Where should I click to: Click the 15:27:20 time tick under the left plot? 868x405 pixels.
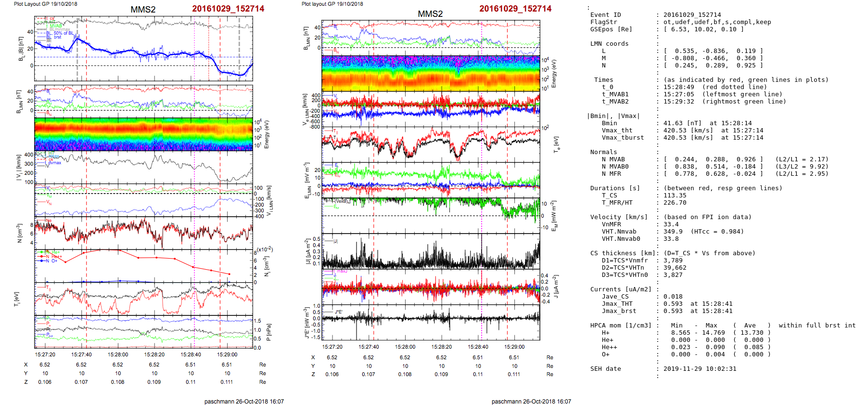tap(45, 354)
